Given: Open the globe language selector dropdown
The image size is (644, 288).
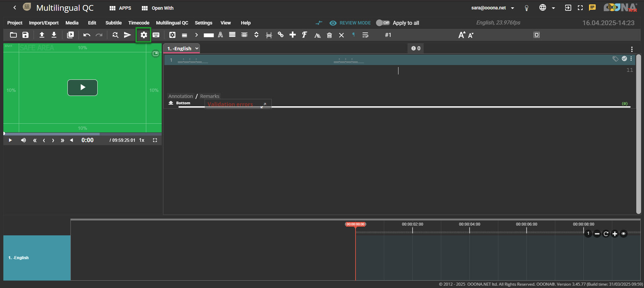Looking at the screenshot, I should point(547,8).
